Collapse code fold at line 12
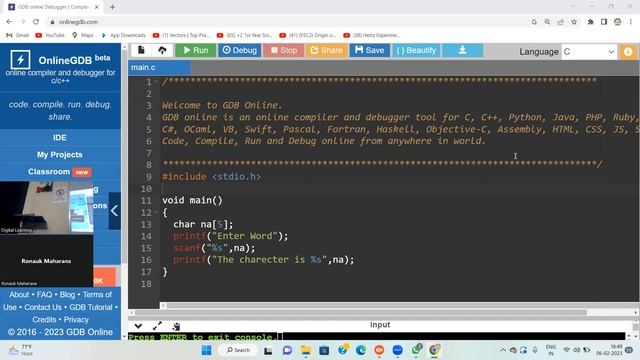The image size is (640, 360). tap(156, 212)
